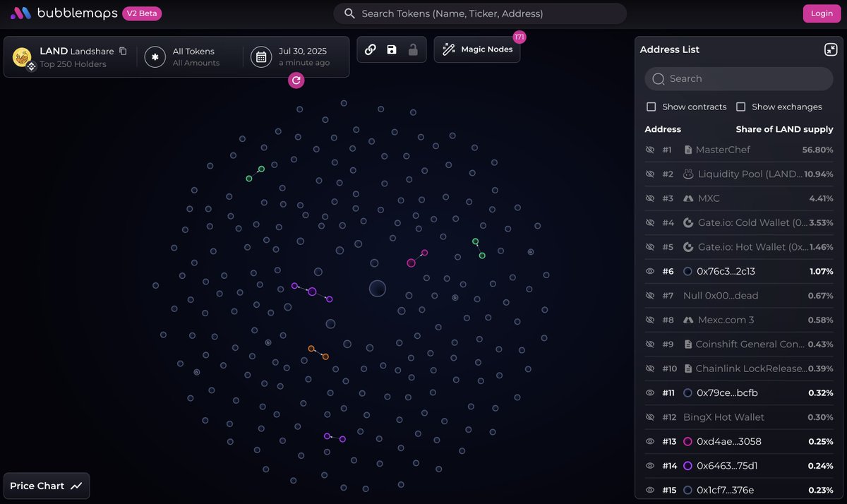The image size is (847, 504).
Task: Toggle visibility of the MasterChef address
Action: pos(650,150)
